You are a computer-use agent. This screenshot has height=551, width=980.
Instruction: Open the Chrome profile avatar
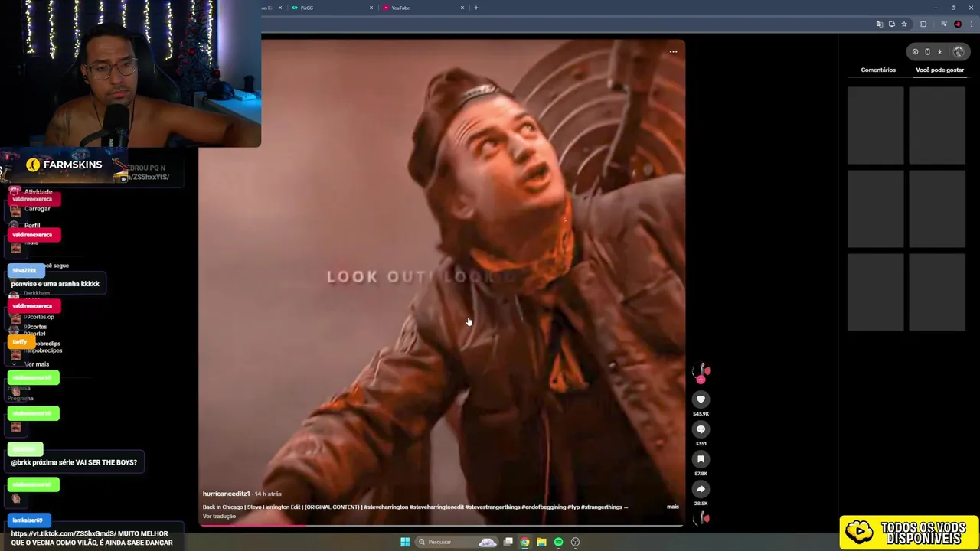pos(958,24)
